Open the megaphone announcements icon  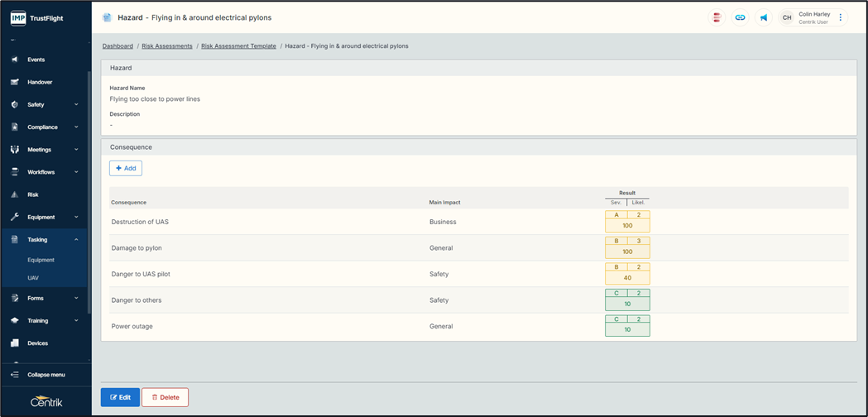tap(764, 17)
